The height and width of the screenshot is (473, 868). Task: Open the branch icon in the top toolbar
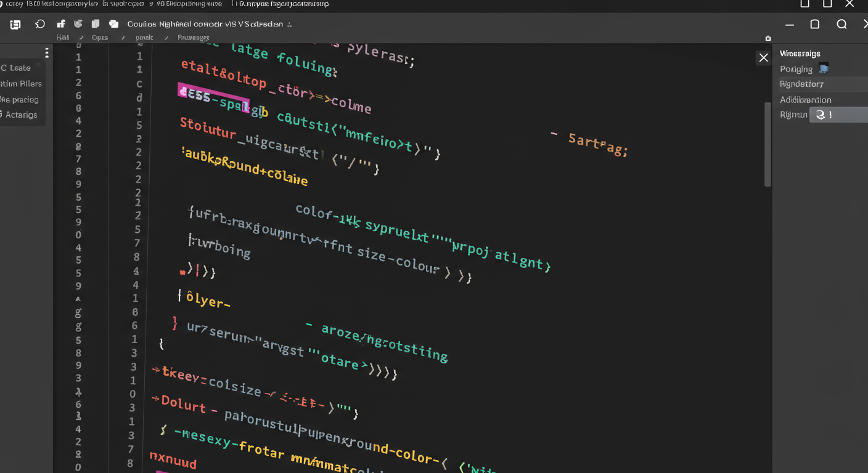pyautogui.click(x=60, y=24)
